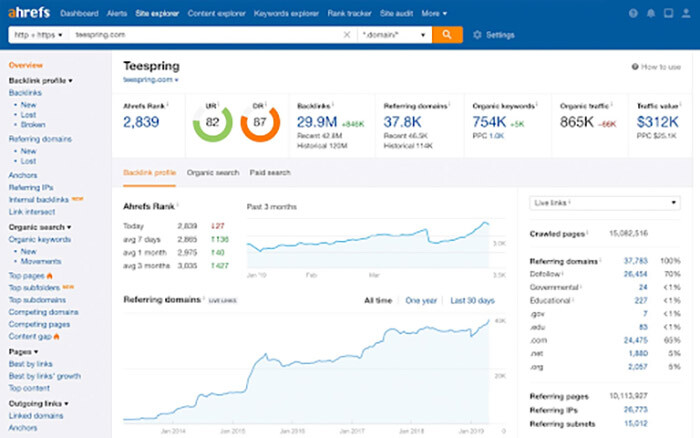Viewport: 700px width, 438px height.
Task: Open Keywords explorer in top navigation
Action: coord(286,13)
